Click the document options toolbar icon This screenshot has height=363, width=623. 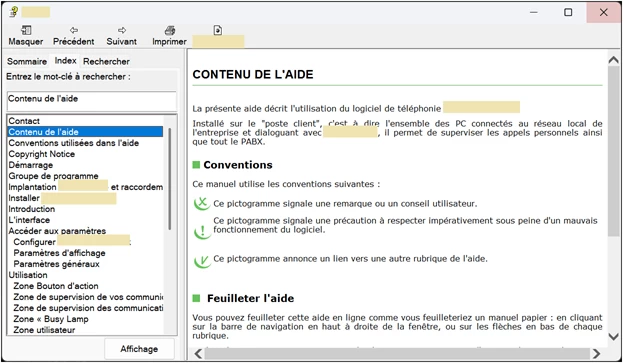218,30
